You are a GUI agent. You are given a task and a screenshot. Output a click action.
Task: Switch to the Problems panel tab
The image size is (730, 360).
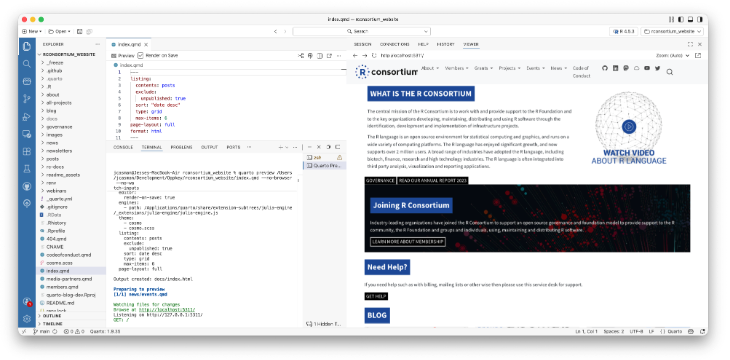click(181, 147)
